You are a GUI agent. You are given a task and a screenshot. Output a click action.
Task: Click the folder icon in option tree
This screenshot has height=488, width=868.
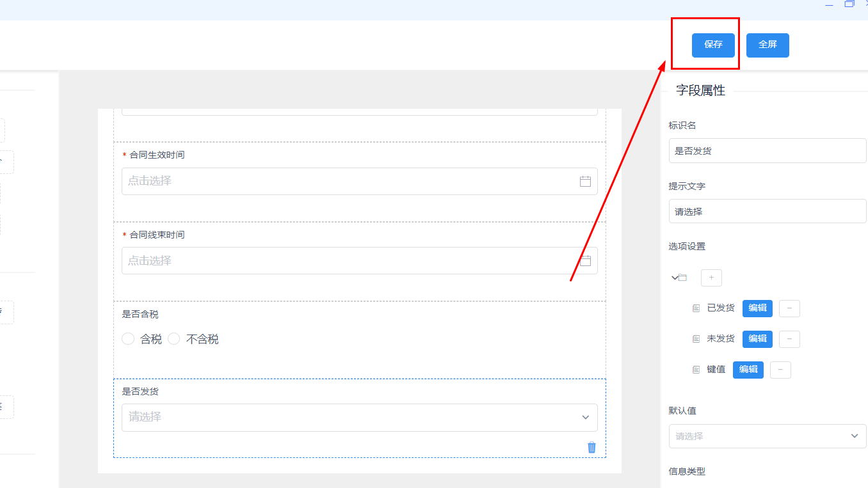pos(683,278)
